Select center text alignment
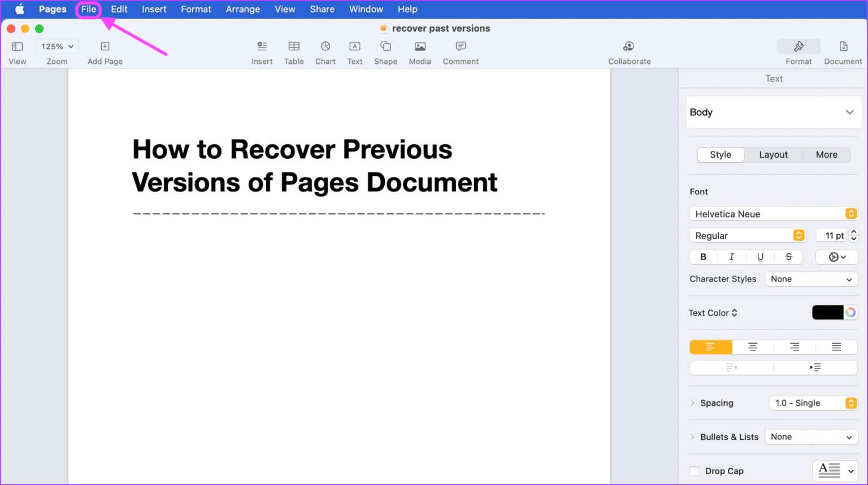868x485 pixels. [752, 347]
